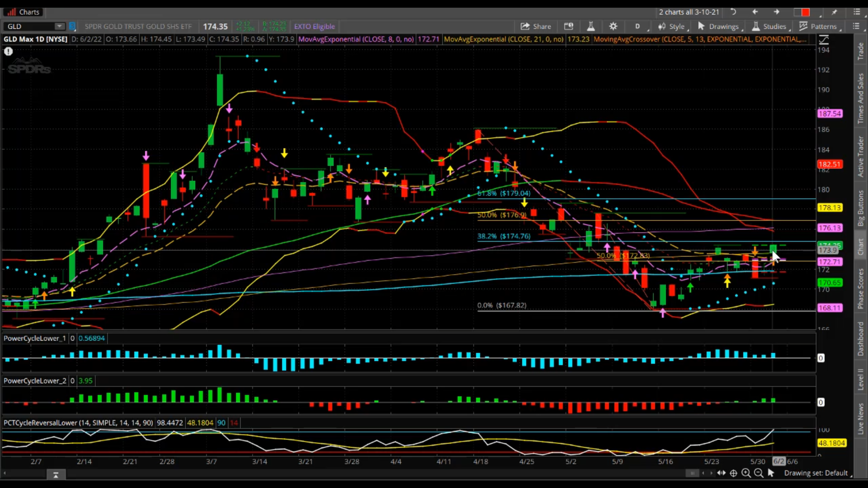Click the 187.54 magenta price bubble

coord(830,113)
